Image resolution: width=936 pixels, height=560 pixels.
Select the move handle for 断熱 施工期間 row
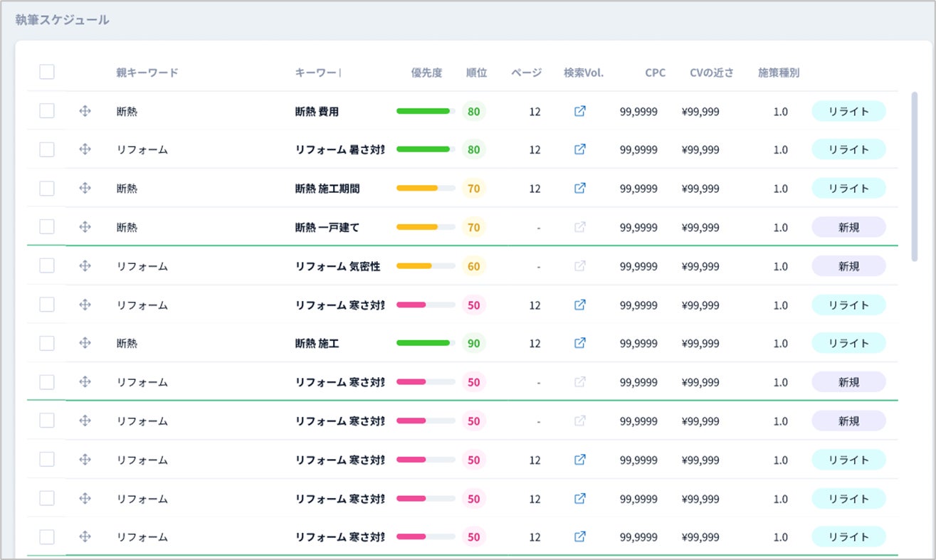(85, 188)
